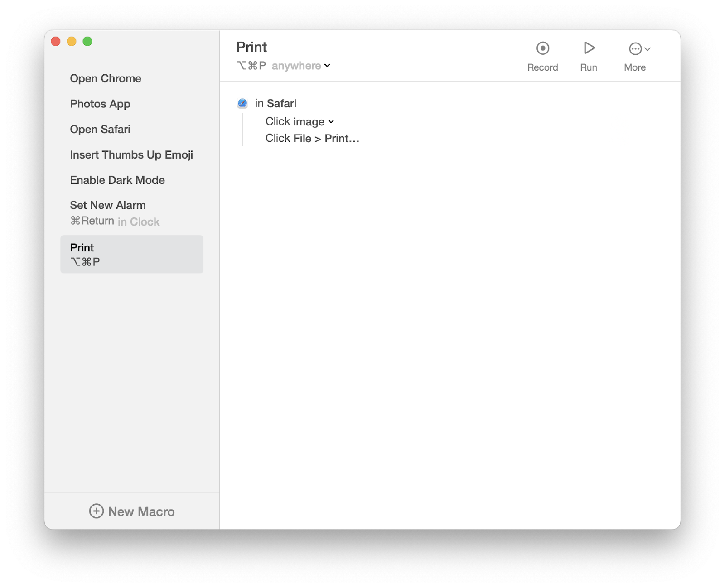Click the "Click File > Print…" step
The image size is (725, 588).
pos(312,138)
